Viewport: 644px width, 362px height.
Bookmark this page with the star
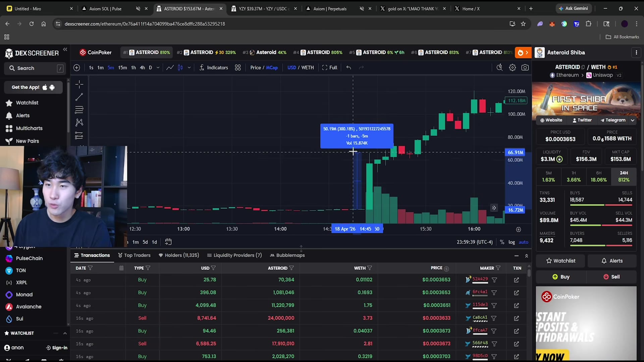523,24
